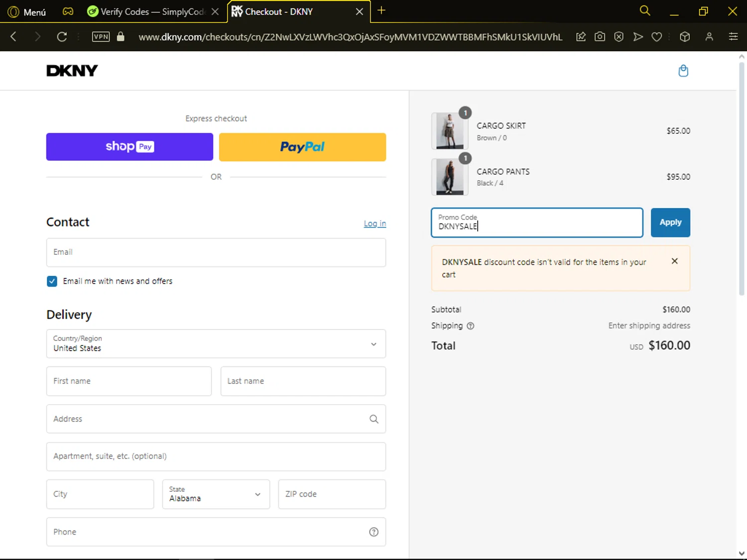Viewport: 747px width, 560px height.
Task: Click the Cargo Skirt product thumbnail
Action: click(450, 131)
